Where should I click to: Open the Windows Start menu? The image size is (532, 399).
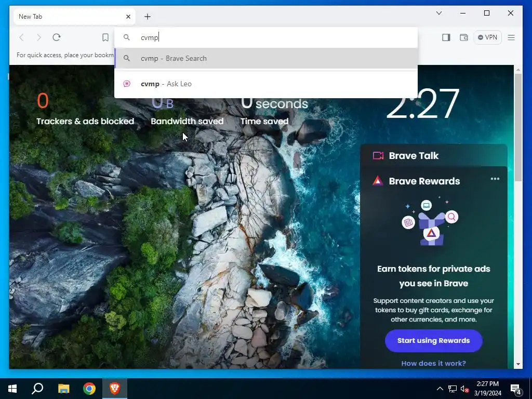12,389
